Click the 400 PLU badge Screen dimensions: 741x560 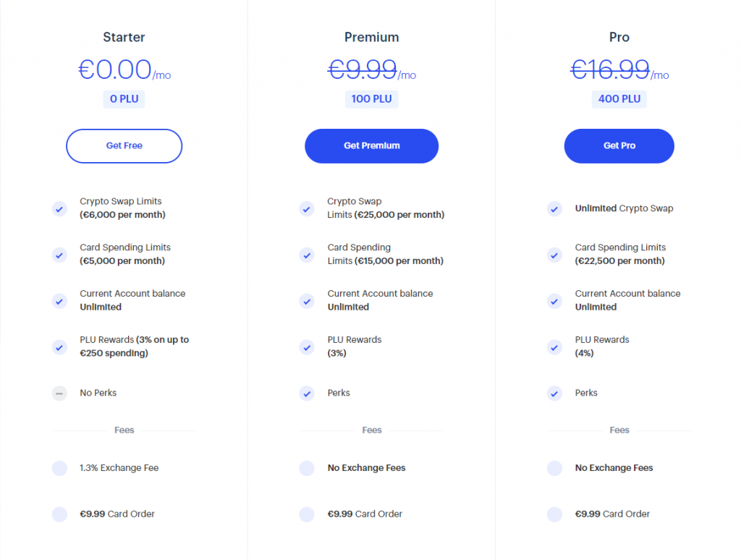[x=619, y=99]
